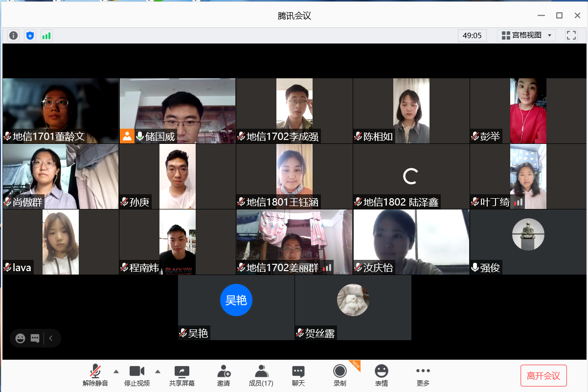
Task: Check the green network signal icon
Action: tap(46, 35)
